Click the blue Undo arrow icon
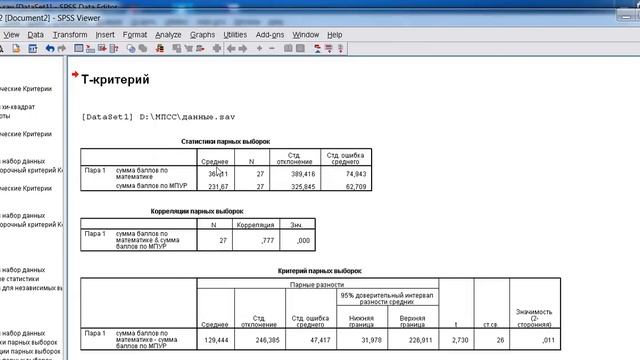640x360 pixels. [50, 49]
